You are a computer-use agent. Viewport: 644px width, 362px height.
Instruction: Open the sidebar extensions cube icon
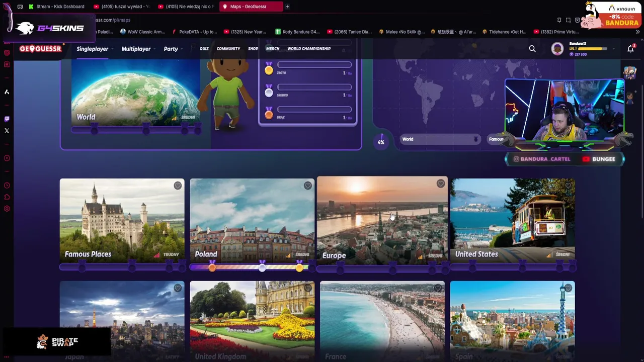[x=7, y=197]
